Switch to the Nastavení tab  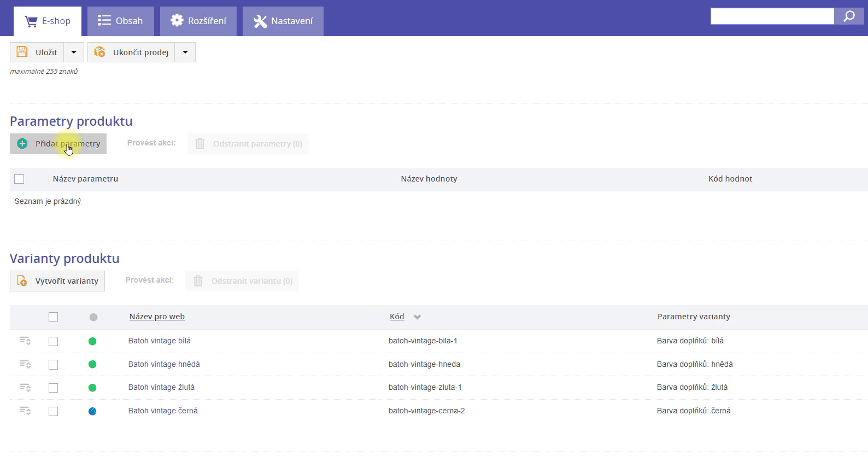click(x=283, y=21)
